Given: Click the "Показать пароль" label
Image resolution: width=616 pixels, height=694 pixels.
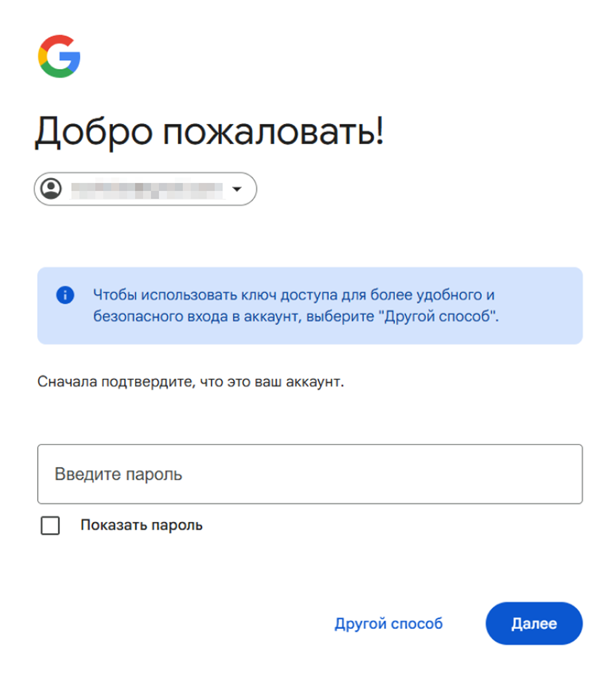Looking at the screenshot, I should pyautogui.click(x=141, y=525).
